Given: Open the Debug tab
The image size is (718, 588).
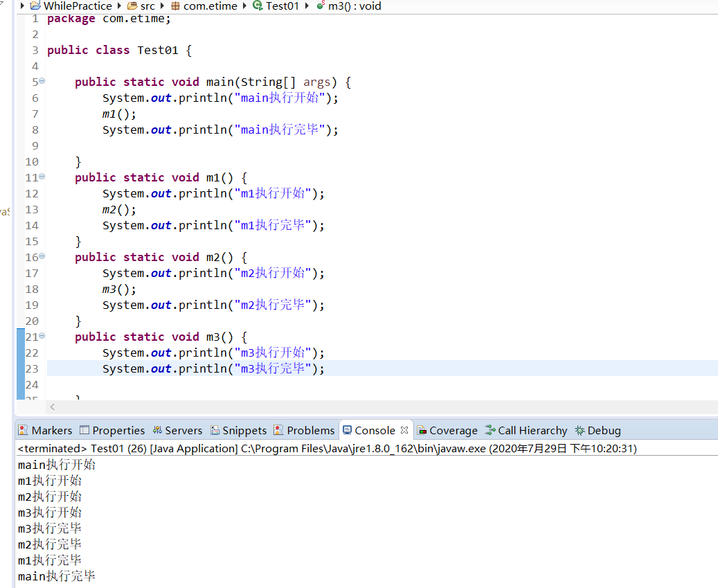Looking at the screenshot, I should point(598,431).
